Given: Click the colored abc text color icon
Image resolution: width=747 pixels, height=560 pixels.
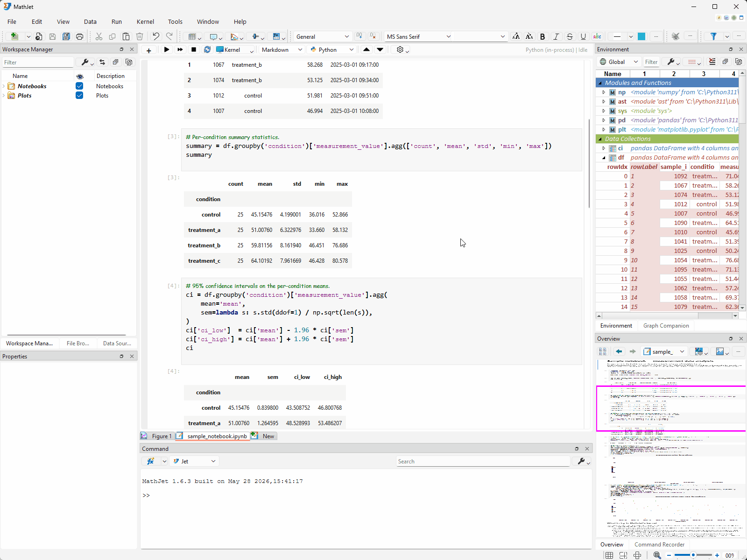Looking at the screenshot, I should 597,36.
